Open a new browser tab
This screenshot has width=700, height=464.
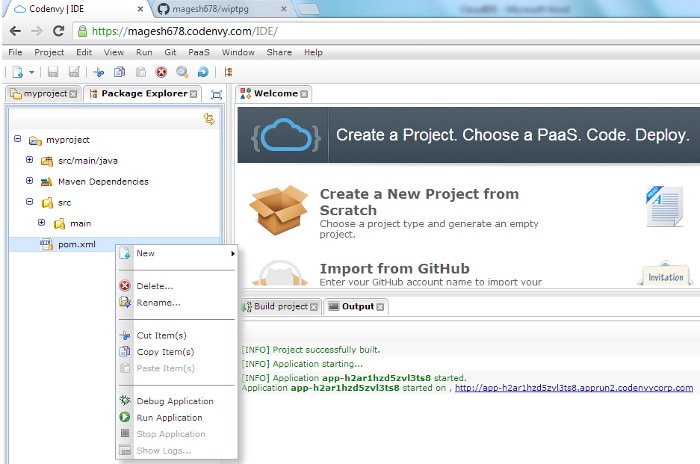[308, 9]
